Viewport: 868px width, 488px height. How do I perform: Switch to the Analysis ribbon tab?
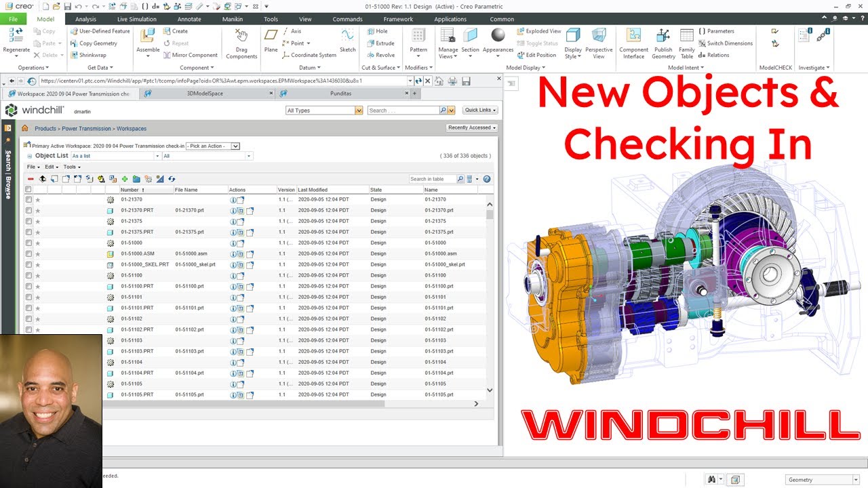pyautogui.click(x=85, y=19)
